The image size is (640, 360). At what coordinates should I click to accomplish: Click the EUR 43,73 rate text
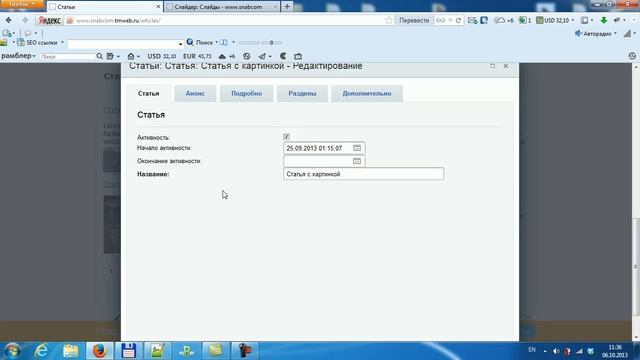tap(197, 56)
